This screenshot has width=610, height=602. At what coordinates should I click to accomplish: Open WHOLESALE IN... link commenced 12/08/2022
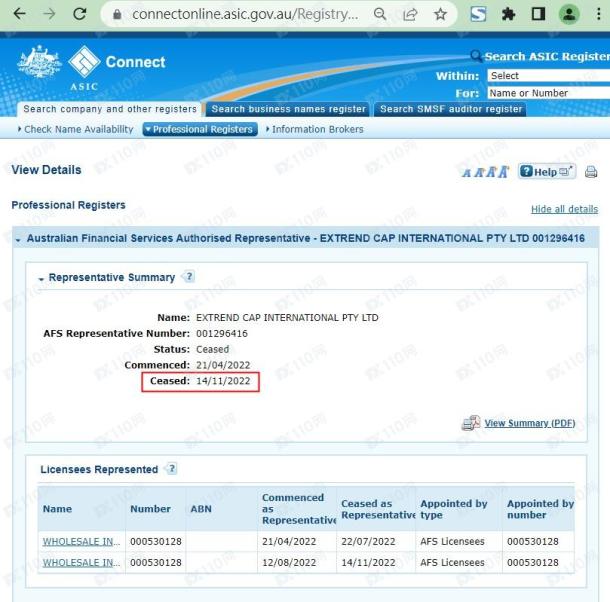tap(81, 562)
